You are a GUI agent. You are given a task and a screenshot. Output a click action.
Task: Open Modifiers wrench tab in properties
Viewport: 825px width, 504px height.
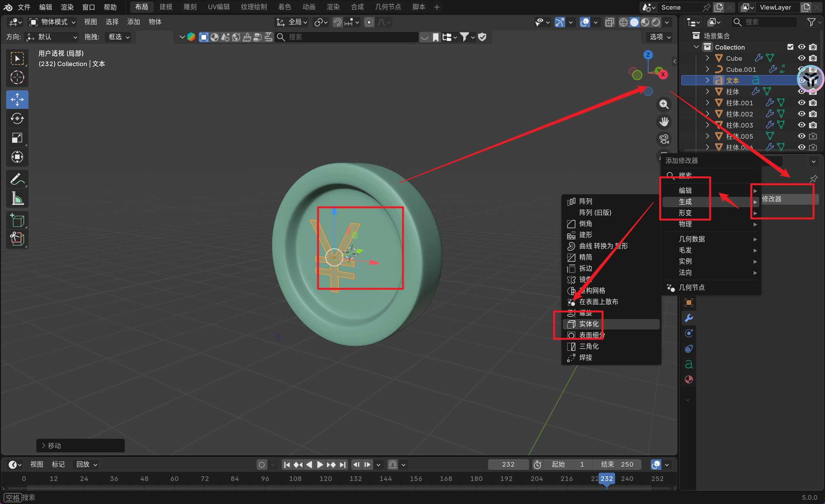[x=689, y=318]
